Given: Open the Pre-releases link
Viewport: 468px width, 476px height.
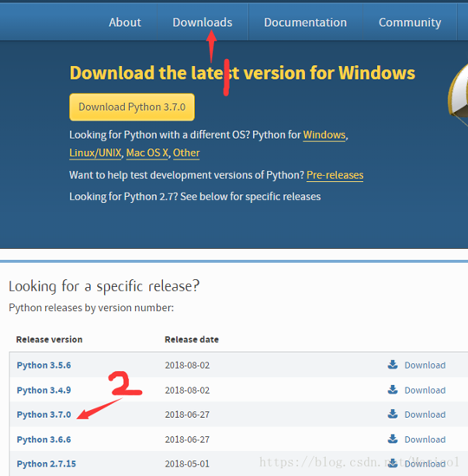Looking at the screenshot, I should (335, 175).
